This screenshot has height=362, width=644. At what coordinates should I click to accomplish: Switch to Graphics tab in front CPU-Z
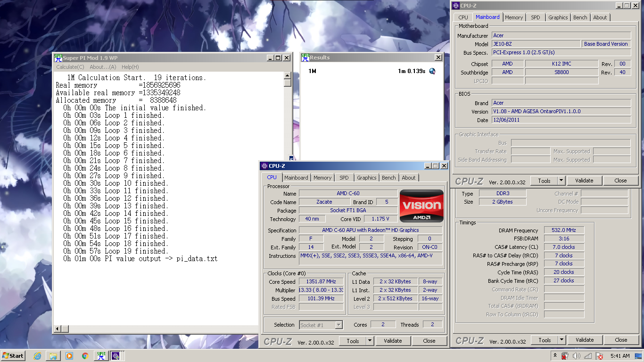coord(367,178)
